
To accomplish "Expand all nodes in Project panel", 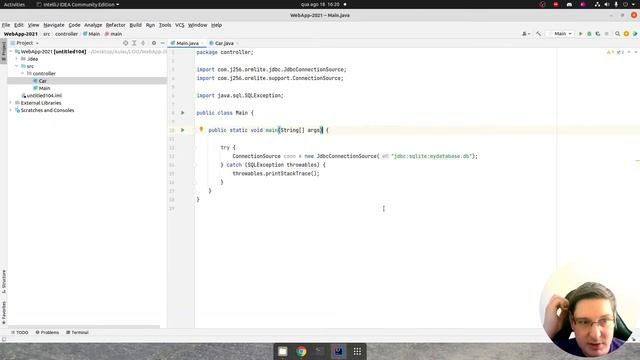I will click(x=134, y=43).
